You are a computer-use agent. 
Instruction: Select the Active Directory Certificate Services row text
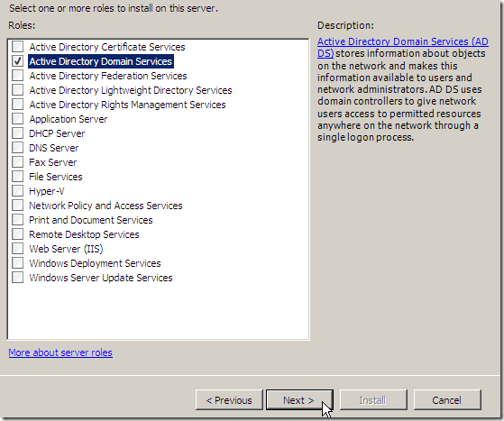(107, 47)
